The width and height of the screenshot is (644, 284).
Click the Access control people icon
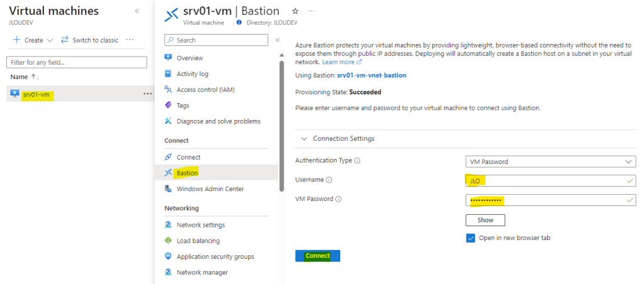click(168, 89)
